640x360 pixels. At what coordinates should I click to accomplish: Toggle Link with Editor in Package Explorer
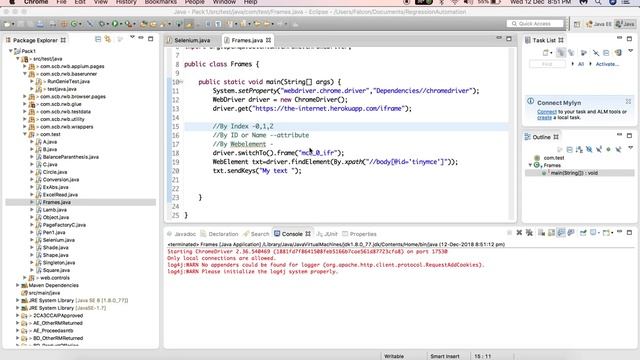[x=108, y=39]
